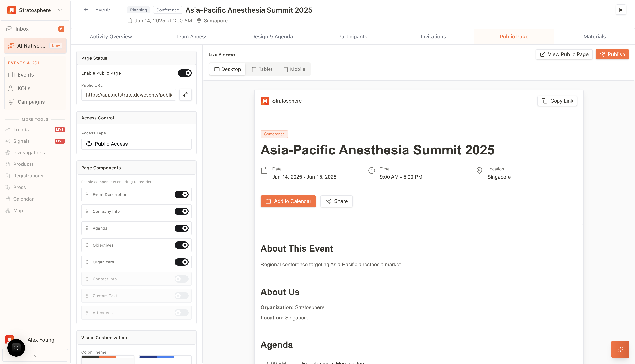Open the Campaigns section
Image resolution: width=635 pixels, height=364 pixels.
coord(31,102)
